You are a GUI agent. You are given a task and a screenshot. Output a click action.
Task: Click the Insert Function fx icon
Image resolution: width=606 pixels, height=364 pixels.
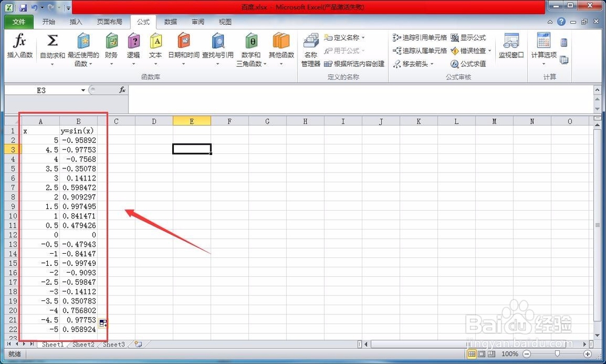[x=19, y=41]
